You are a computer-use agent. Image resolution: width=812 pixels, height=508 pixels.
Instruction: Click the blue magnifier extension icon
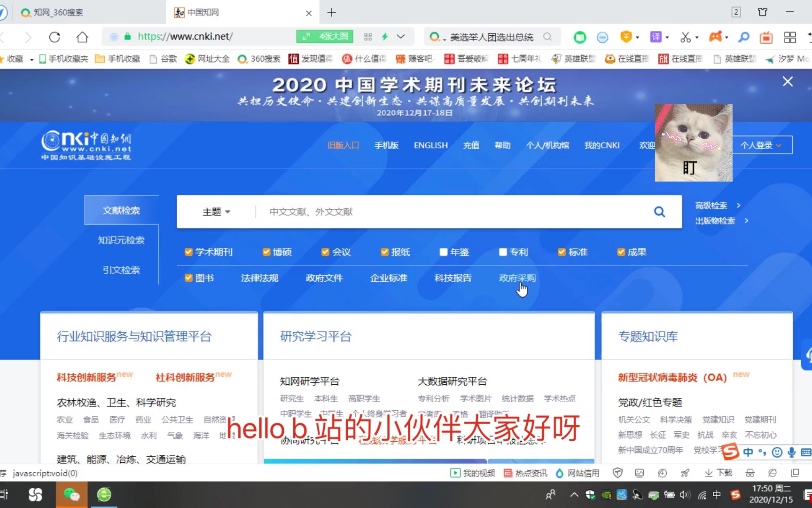click(x=744, y=37)
